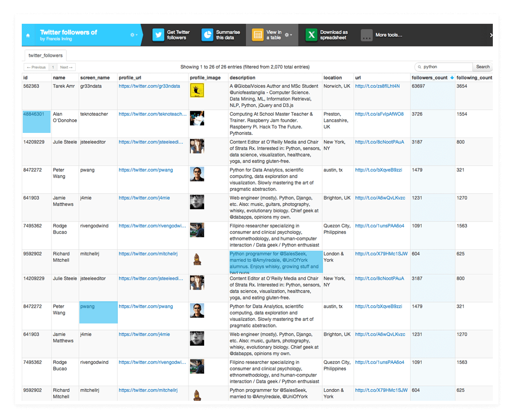
Task: Go to the home icon in the toolbar
Action: click(28, 35)
